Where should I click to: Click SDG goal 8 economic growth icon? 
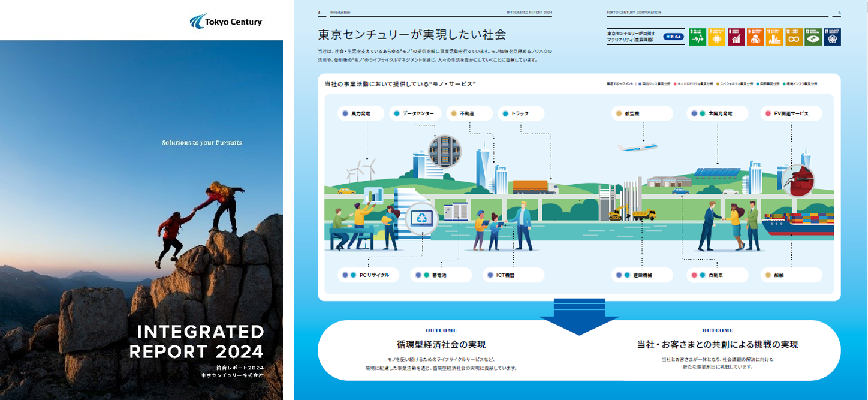[x=736, y=37]
